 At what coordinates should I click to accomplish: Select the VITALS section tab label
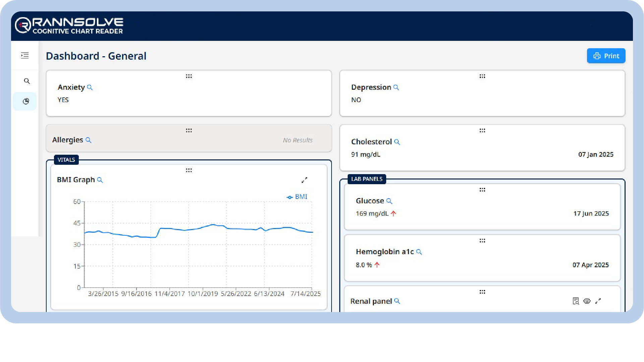tap(66, 160)
